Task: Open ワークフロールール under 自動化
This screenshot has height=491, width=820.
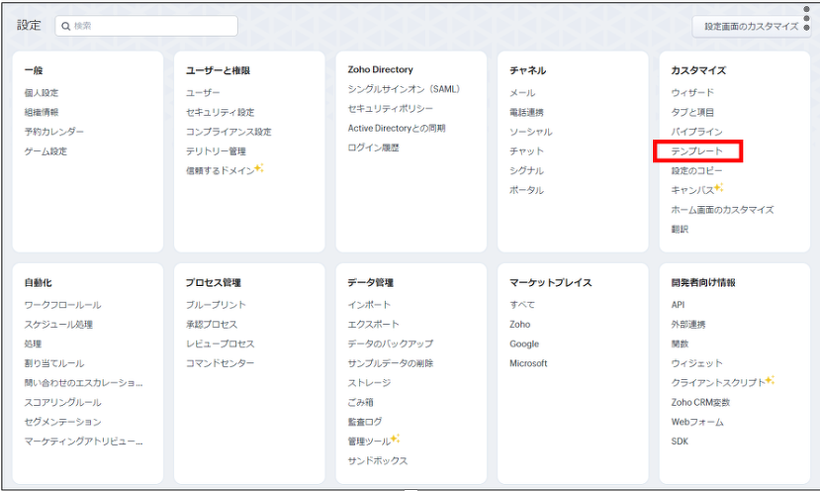Action: point(62,305)
